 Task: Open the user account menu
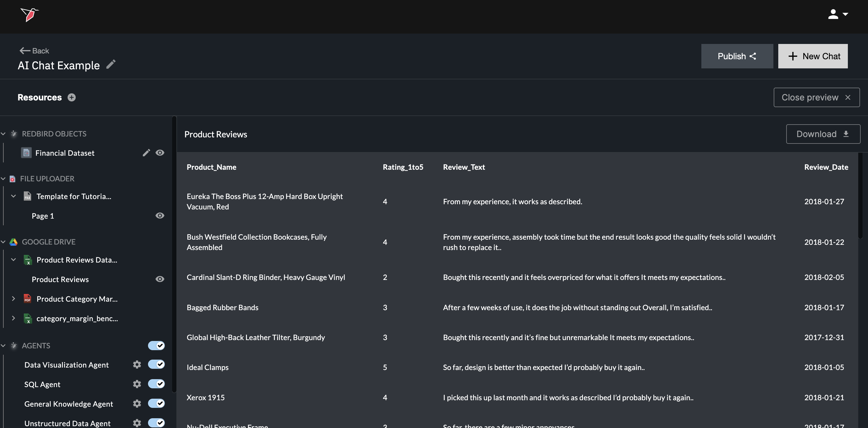click(x=838, y=14)
